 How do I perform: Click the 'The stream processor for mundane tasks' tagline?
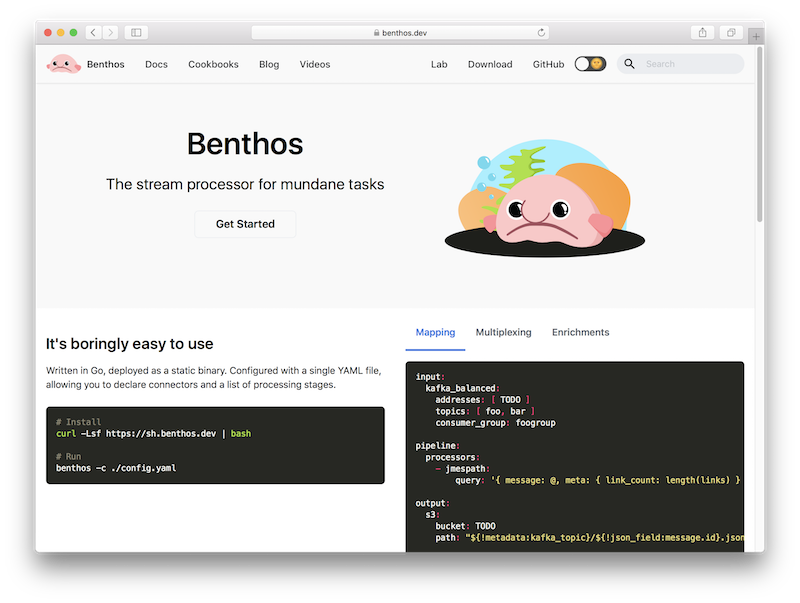click(245, 184)
